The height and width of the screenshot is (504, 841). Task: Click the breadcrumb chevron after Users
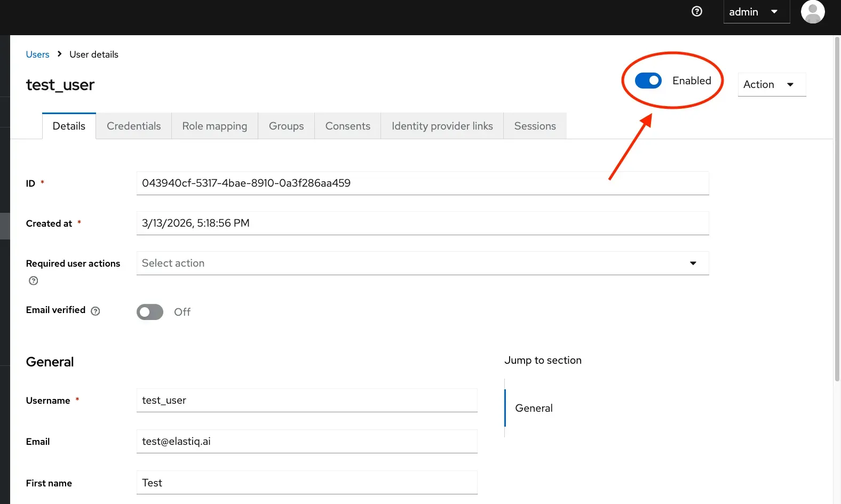coord(59,54)
